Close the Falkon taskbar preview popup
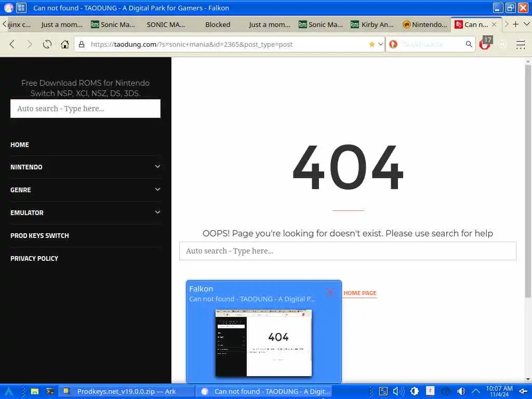 click(x=330, y=292)
